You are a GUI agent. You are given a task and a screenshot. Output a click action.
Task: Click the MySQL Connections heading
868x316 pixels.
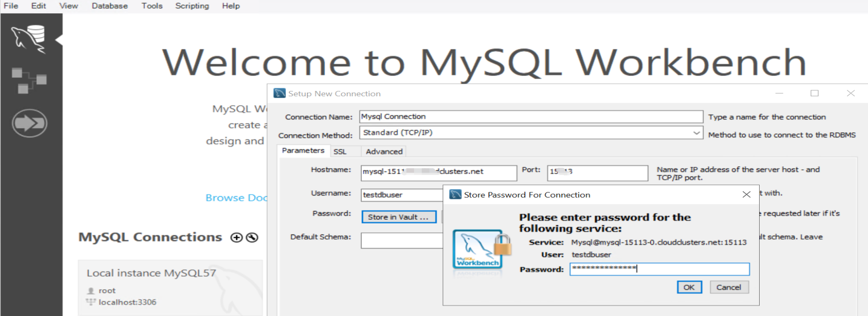click(150, 237)
